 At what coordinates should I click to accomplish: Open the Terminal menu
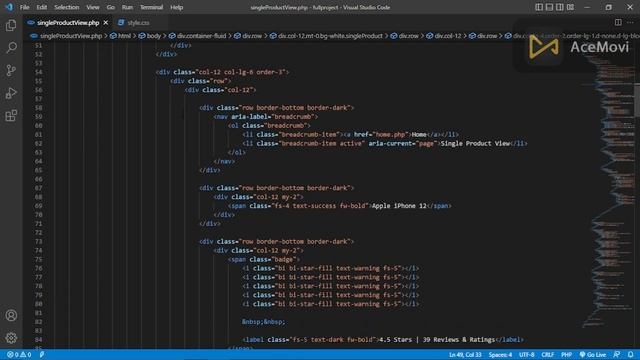(x=151, y=7)
